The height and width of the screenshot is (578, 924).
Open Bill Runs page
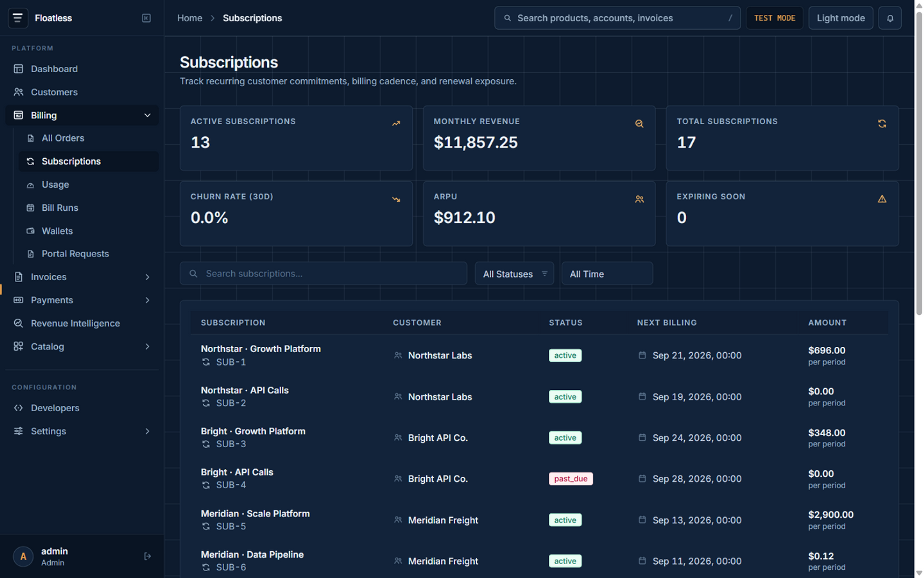click(x=89, y=207)
